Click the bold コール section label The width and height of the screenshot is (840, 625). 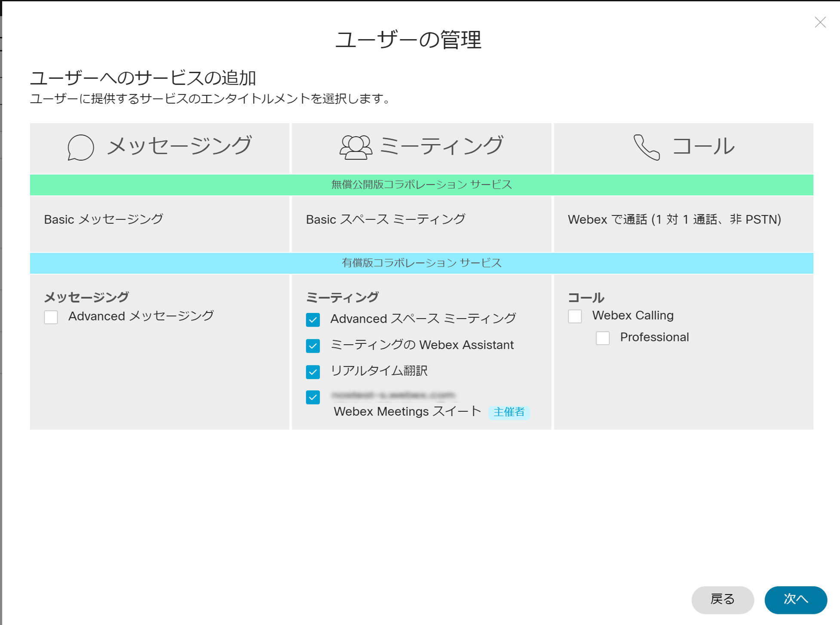[586, 297]
